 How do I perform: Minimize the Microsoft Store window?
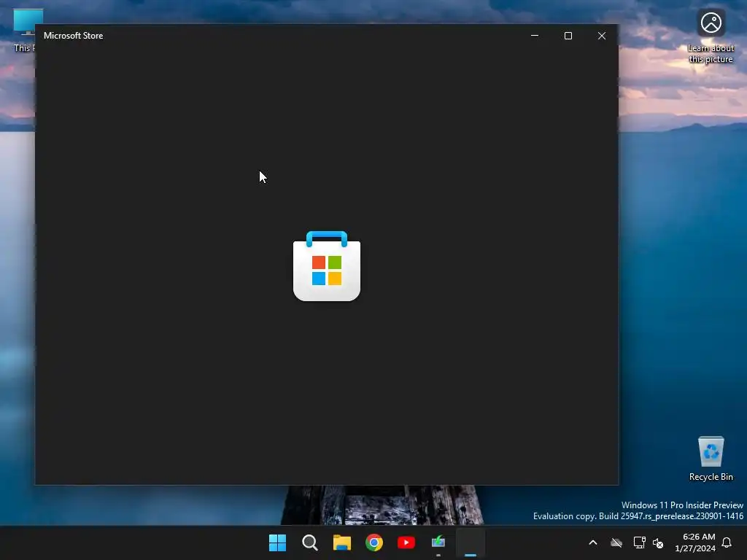click(x=535, y=36)
